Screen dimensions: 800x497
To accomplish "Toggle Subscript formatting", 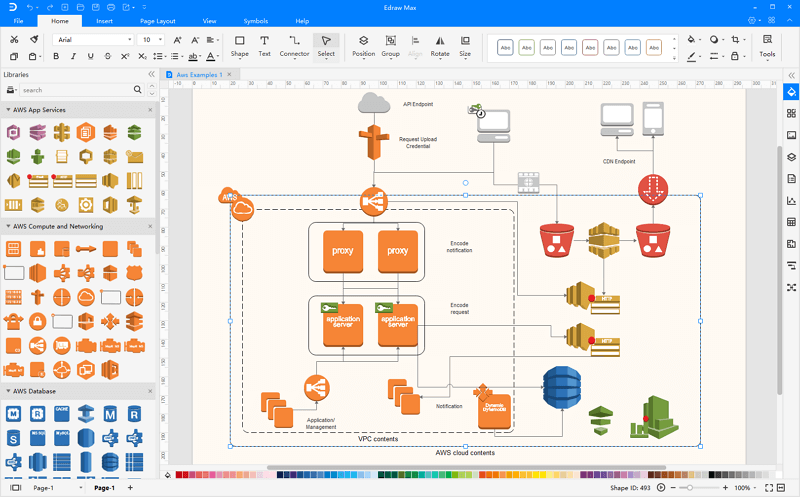I will [x=142, y=56].
